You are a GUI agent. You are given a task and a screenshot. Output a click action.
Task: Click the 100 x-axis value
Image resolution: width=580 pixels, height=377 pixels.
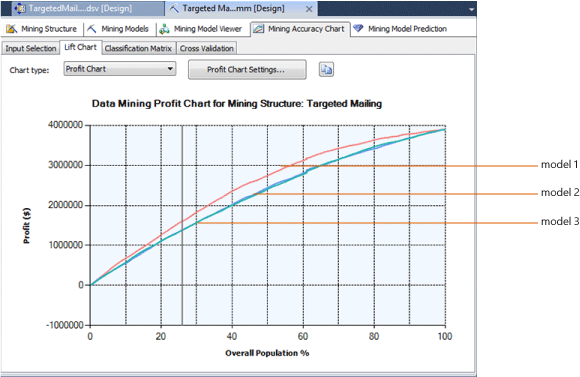(x=445, y=336)
